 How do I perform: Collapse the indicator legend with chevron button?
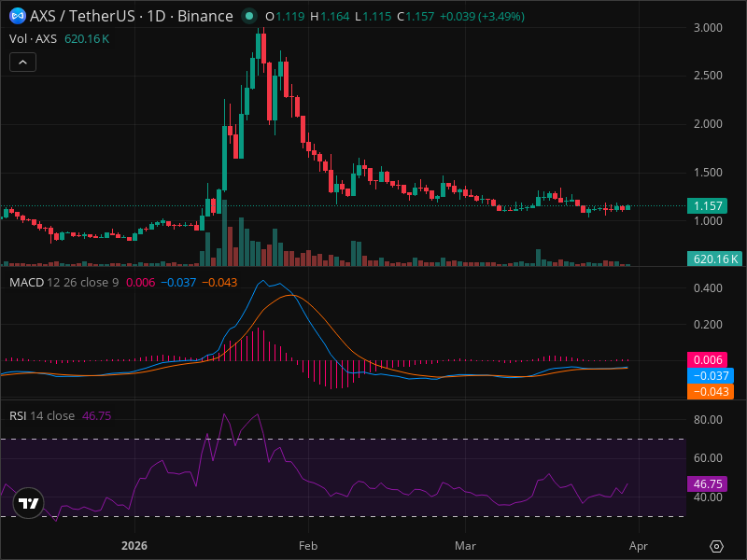click(22, 63)
